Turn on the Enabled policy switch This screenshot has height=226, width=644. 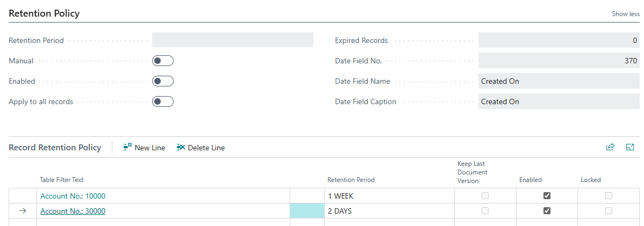coord(162,81)
